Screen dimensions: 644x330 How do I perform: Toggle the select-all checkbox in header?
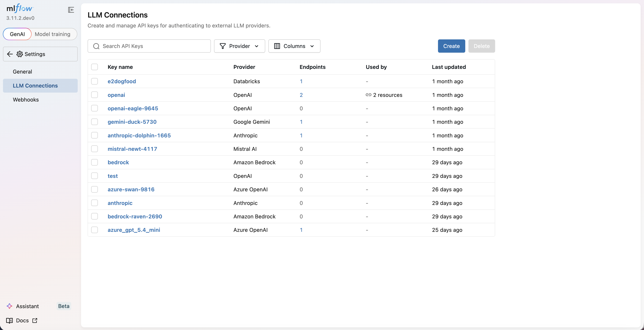[x=95, y=67]
